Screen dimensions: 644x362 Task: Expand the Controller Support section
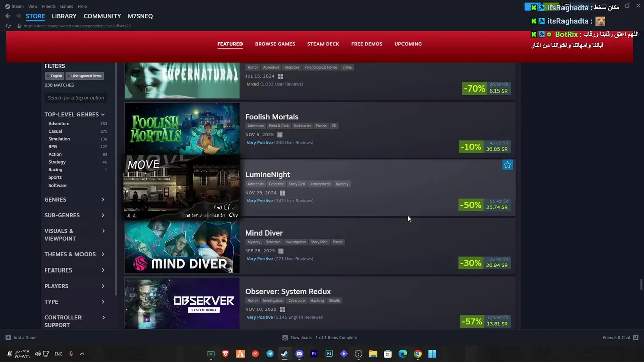(x=75, y=321)
